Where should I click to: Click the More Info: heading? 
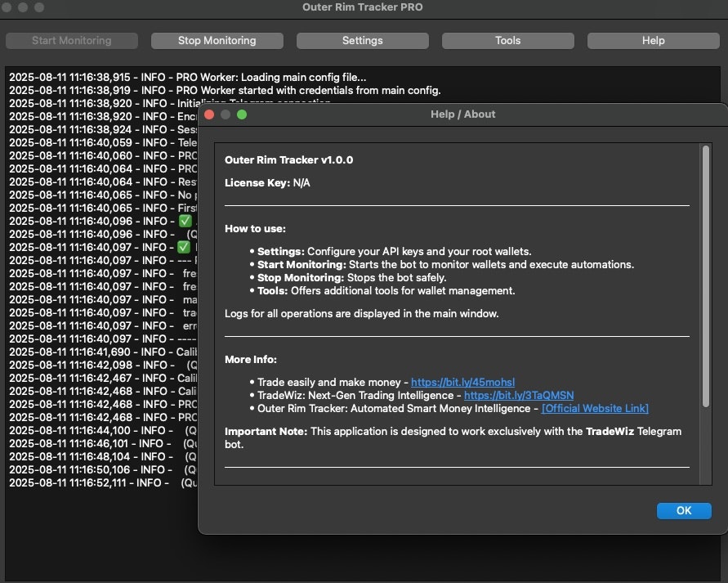250,359
